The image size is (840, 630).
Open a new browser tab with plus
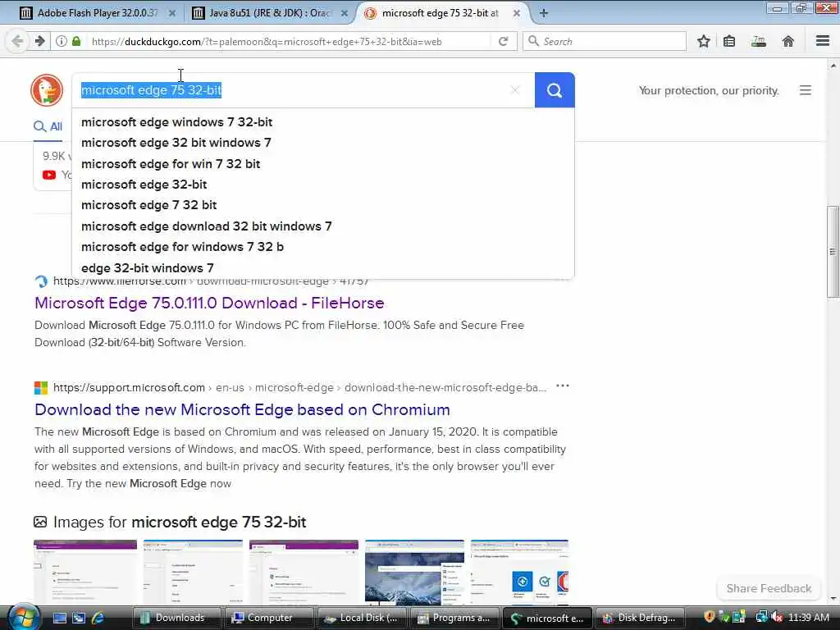(543, 13)
